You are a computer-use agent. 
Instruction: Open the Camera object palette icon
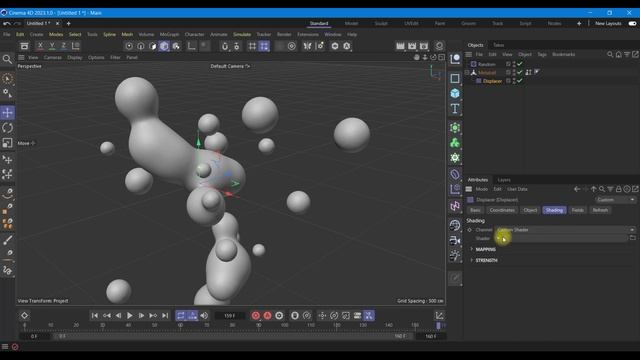[x=455, y=240]
